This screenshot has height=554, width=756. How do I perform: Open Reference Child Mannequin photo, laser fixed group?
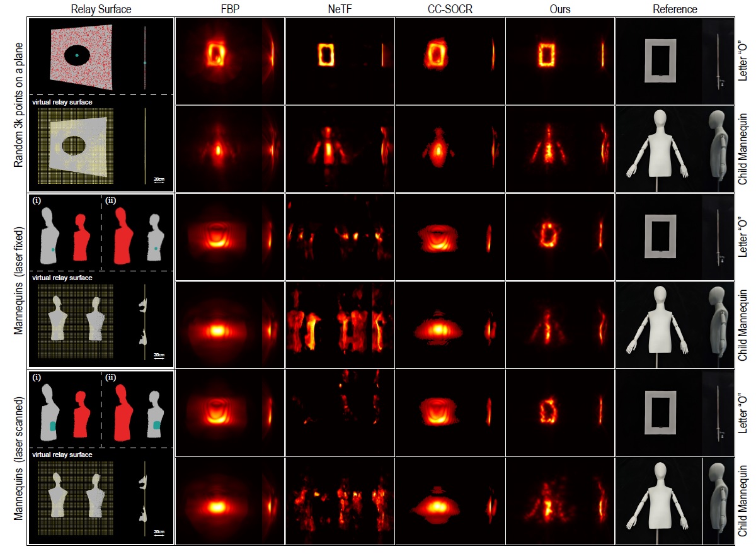(675, 325)
